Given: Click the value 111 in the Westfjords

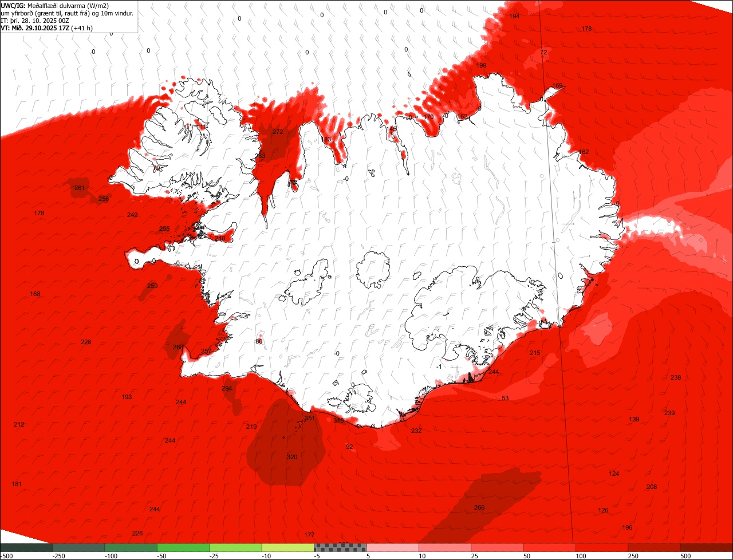Looking at the screenshot, I should tap(202, 127).
